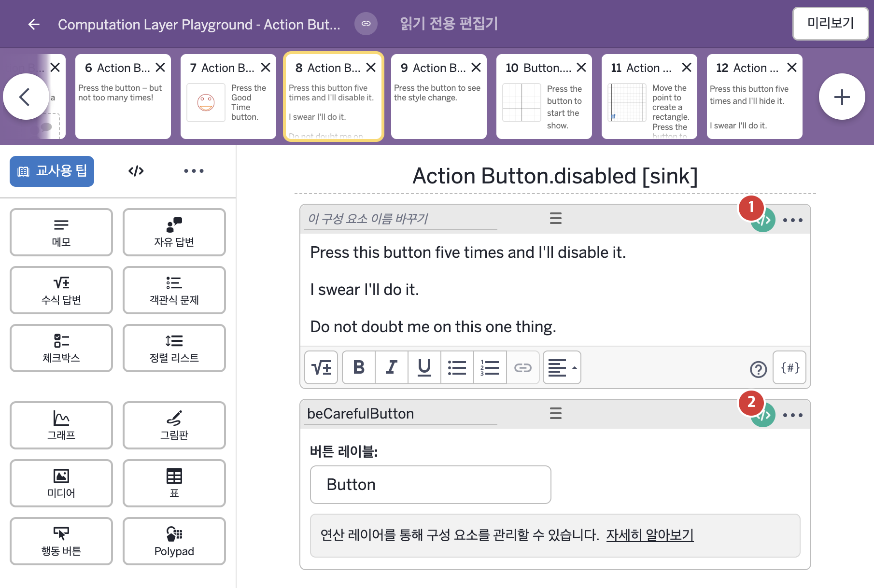Copy activity link icon beside title
The height and width of the screenshot is (588, 874).
(366, 24)
